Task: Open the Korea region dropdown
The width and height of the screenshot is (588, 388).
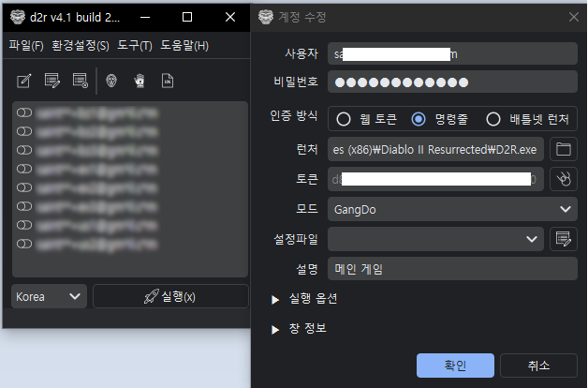Action: tap(49, 296)
